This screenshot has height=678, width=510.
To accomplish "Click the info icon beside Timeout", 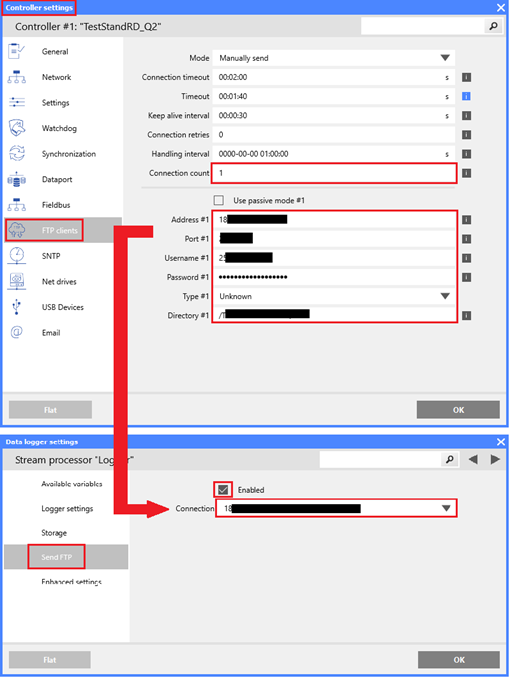I will (466, 96).
